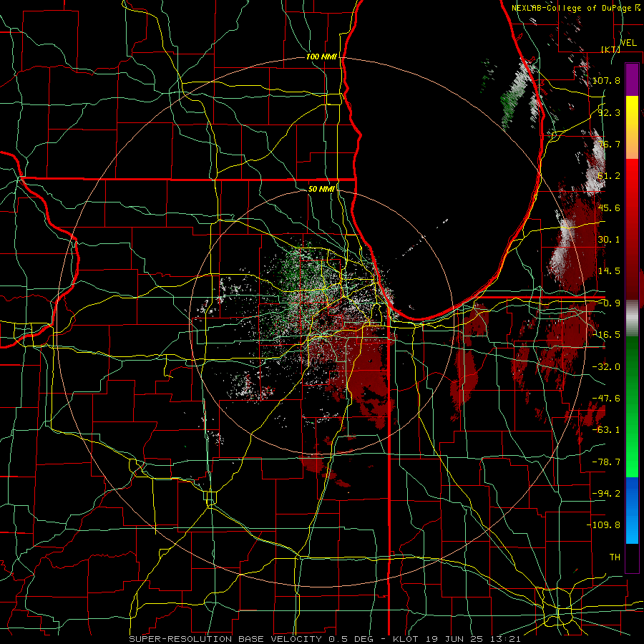Click the TH legend label

tap(615, 557)
